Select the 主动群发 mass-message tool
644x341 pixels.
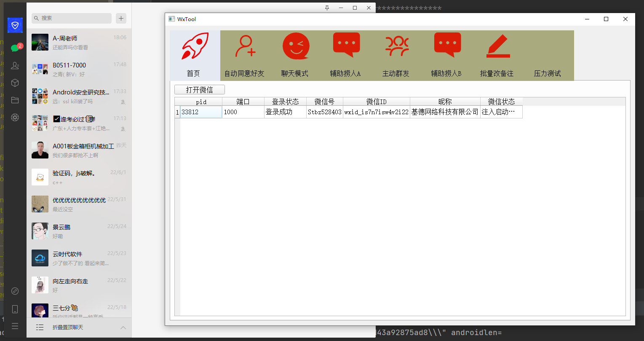tap(397, 55)
